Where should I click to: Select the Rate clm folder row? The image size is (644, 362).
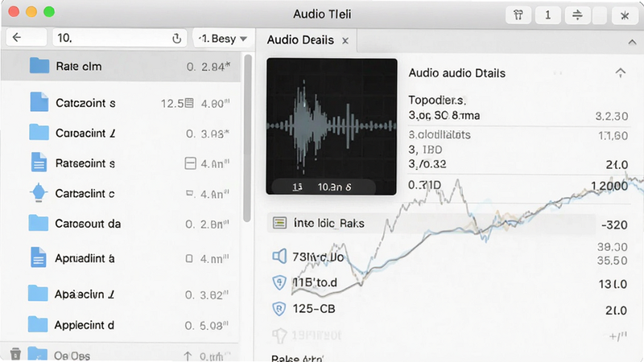click(x=121, y=66)
